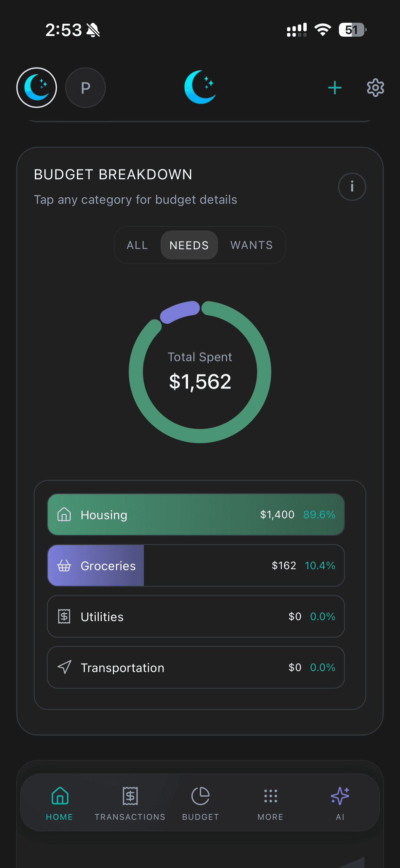The image size is (400, 868).
Task: Tap the plus button to add something
Action: click(x=334, y=88)
